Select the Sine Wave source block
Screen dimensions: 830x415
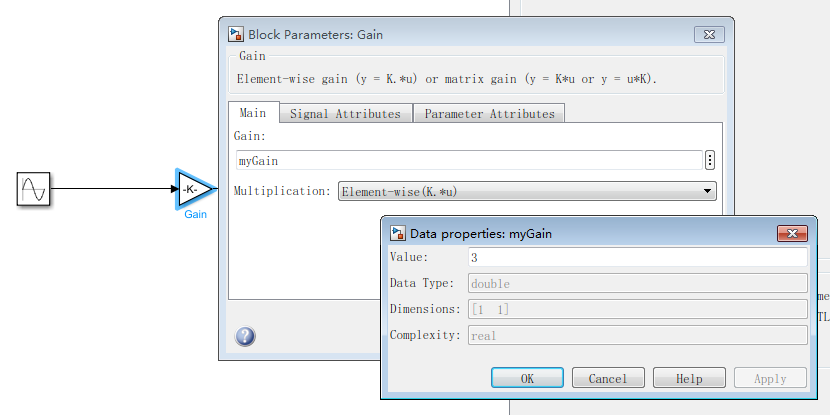tap(33, 188)
